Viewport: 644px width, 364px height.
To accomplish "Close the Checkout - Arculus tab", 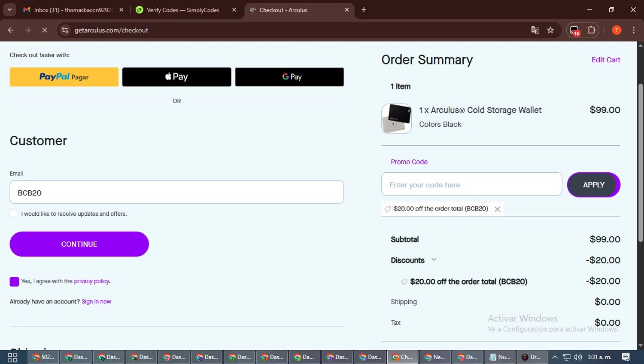I will pyautogui.click(x=347, y=10).
